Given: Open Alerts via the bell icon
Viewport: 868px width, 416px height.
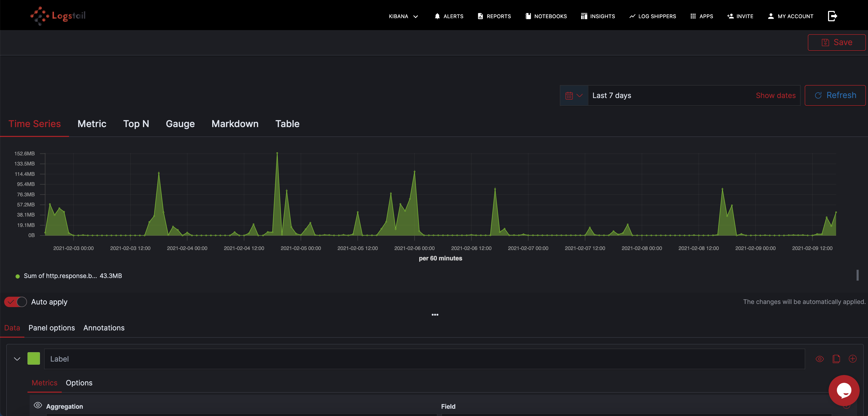Looking at the screenshot, I should click(437, 16).
